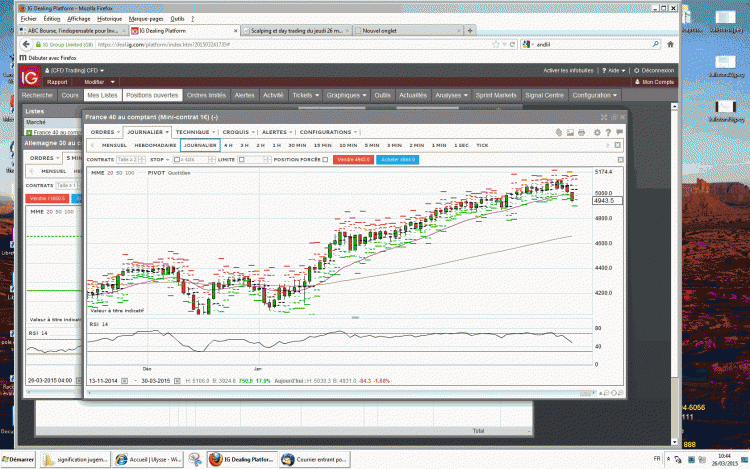Open the Croquis dropdown

coord(239,132)
